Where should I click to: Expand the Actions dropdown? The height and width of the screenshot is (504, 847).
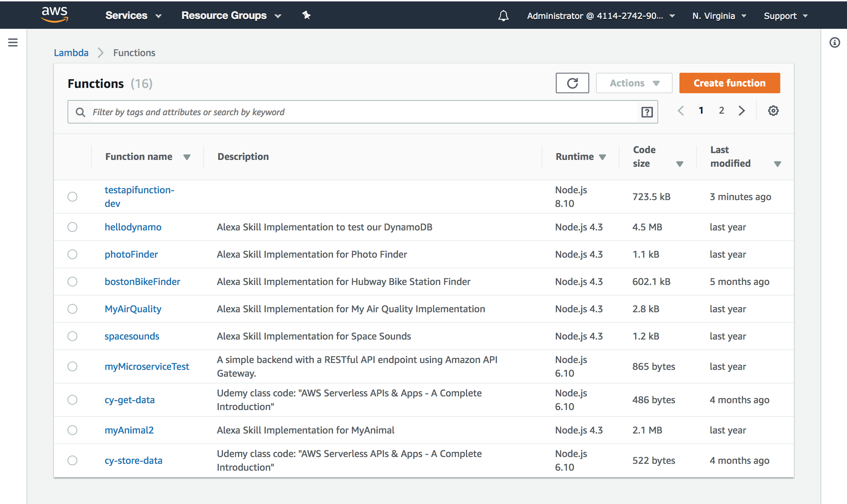(x=634, y=83)
